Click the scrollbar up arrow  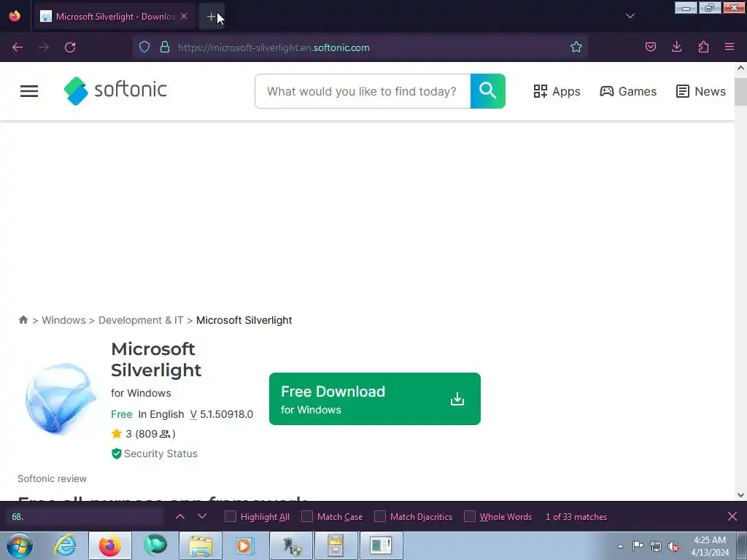(741, 68)
